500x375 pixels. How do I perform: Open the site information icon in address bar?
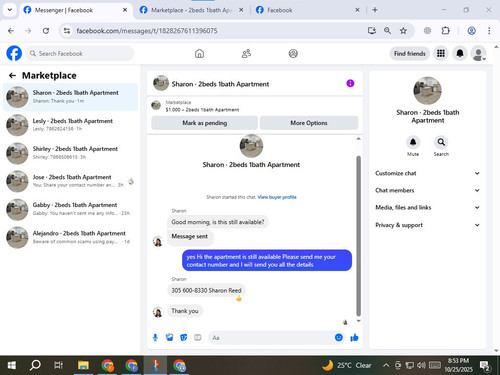pos(67,31)
